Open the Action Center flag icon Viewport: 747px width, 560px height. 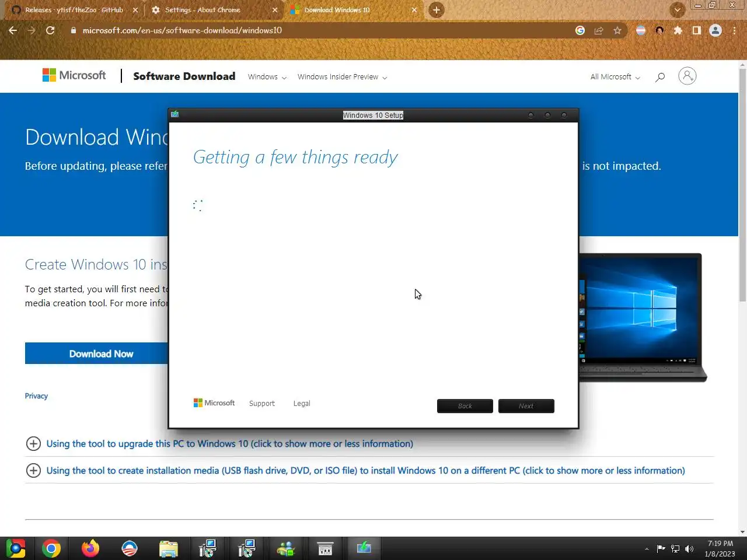click(661, 549)
